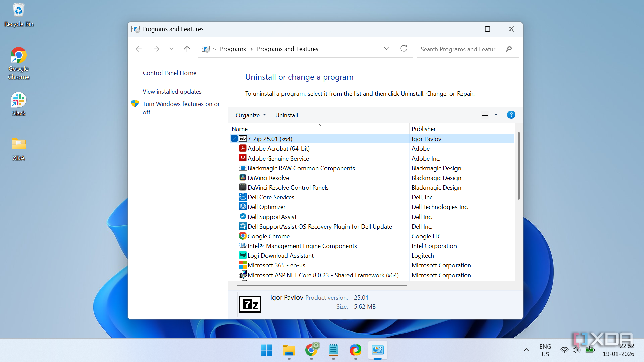Expand the address bar history dropdown

[387, 49]
